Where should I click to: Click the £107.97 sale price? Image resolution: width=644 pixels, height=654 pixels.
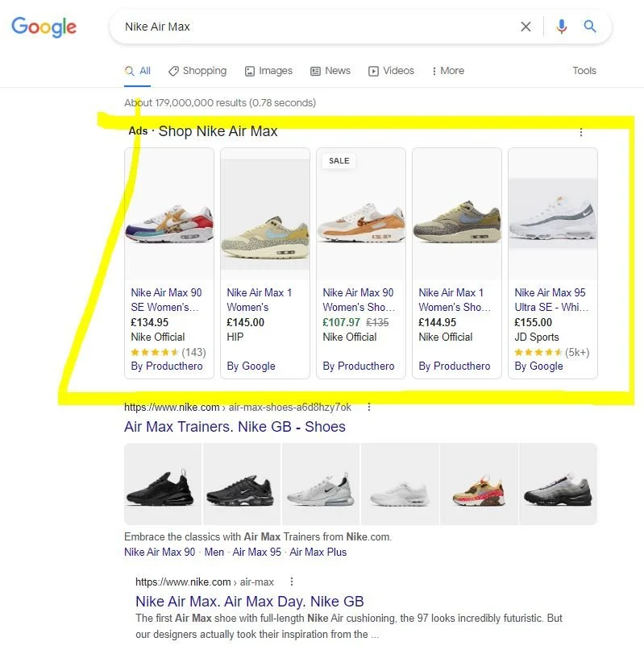click(x=341, y=322)
